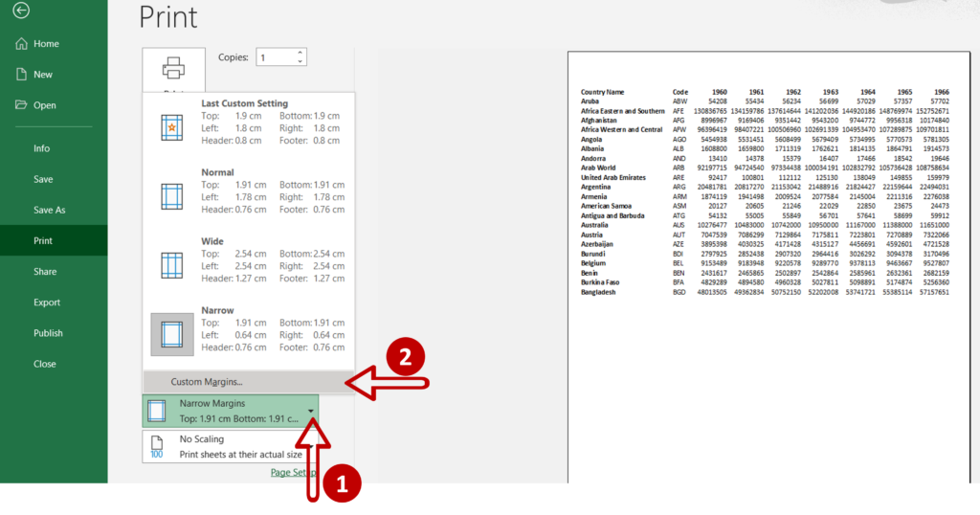Click the Custom Margins... option
The width and height of the screenshot is (980, 515).
click(248, 382)
